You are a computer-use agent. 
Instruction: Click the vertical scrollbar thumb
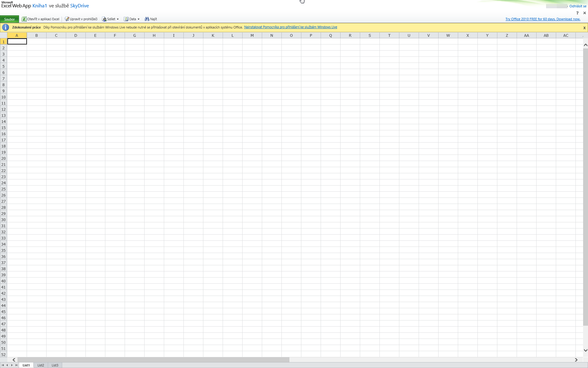[586, 187]
